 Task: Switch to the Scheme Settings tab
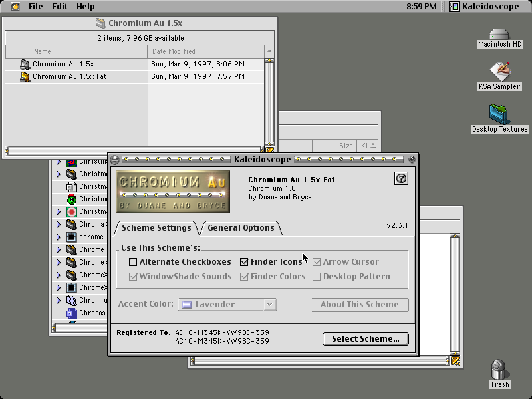point(156,227)
